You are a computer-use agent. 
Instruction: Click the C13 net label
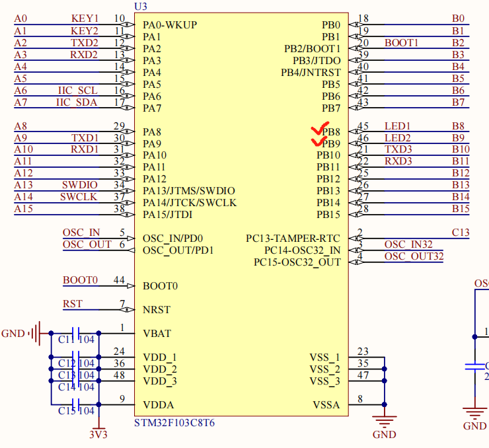tap(461, 233)
